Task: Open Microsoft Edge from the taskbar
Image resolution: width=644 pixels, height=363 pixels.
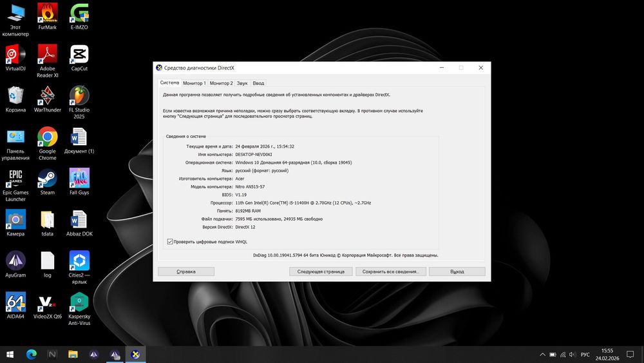Action: [x=31, y=355]
